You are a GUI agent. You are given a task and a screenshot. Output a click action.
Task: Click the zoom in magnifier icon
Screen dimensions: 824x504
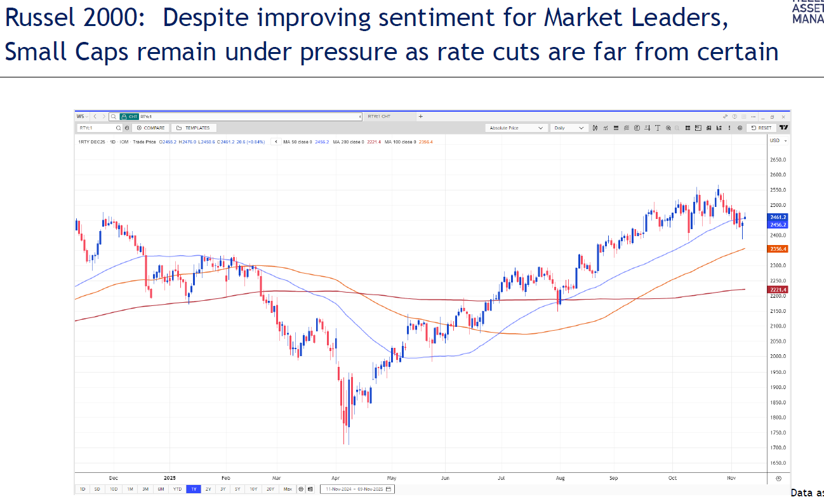(668, 128)
